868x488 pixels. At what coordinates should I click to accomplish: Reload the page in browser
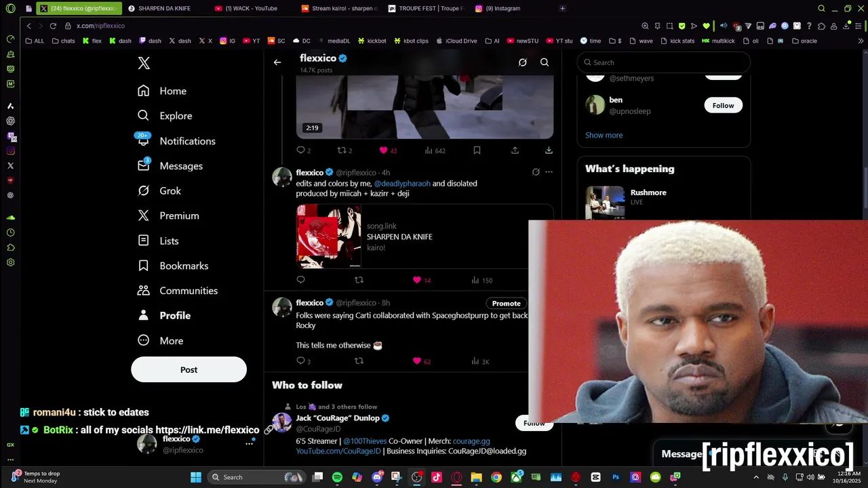pos(53,26)
